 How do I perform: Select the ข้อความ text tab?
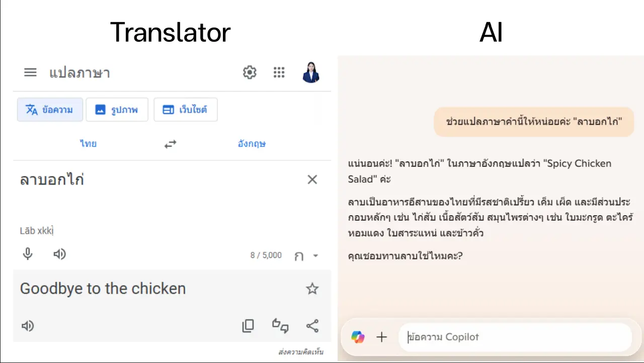[x=50, y=110]
